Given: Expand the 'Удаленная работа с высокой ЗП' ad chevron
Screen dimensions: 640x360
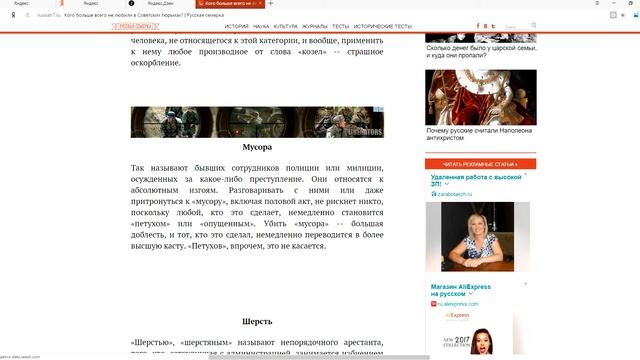Looking at the screenshot, I should (447, 184).
